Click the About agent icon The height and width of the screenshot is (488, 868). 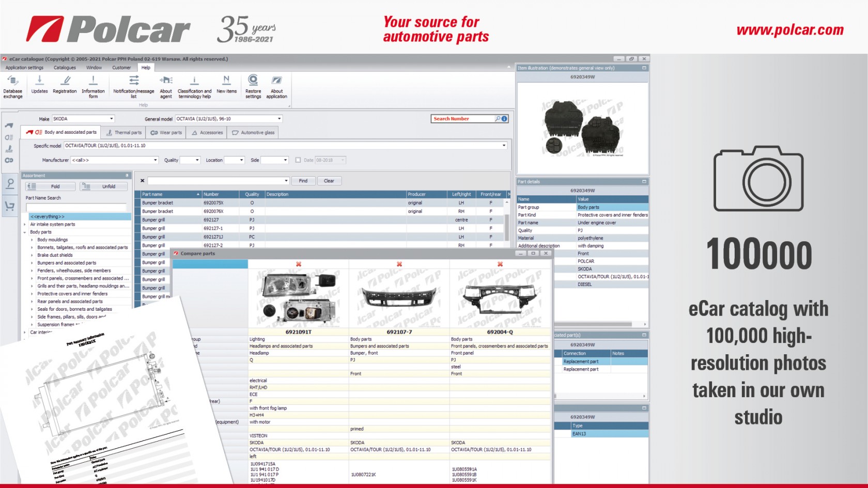[166, 86]
